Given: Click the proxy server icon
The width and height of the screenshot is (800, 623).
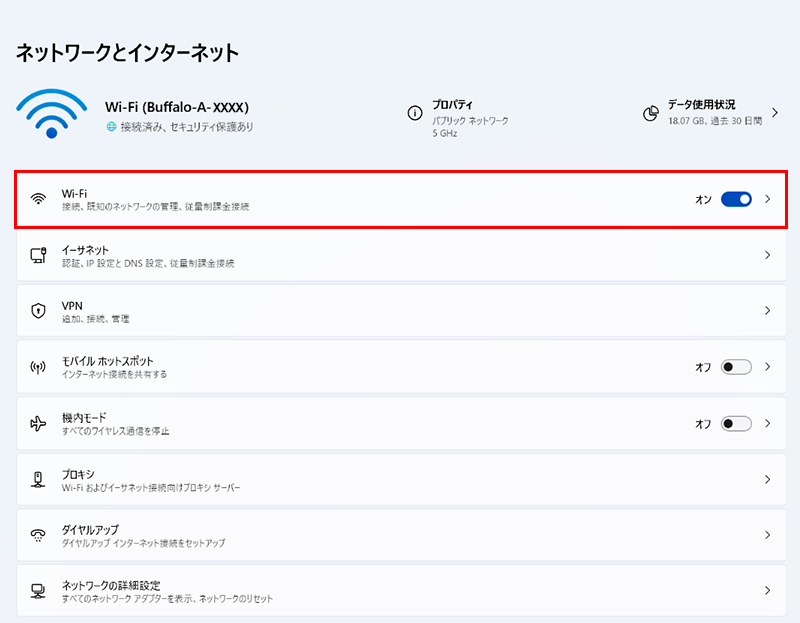Looking at the screenshot, I should coord(38,479).
